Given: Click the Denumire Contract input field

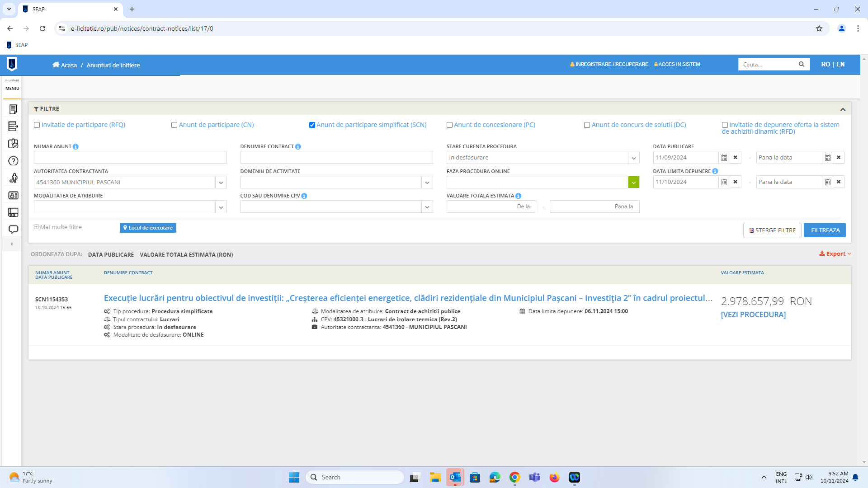Looking at the screenshot, I should [336, 158].
